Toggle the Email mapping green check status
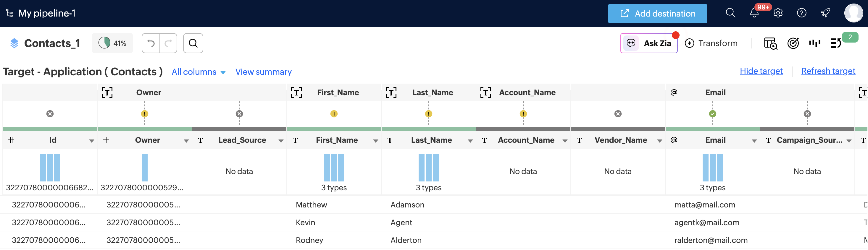 click(712, 114)
